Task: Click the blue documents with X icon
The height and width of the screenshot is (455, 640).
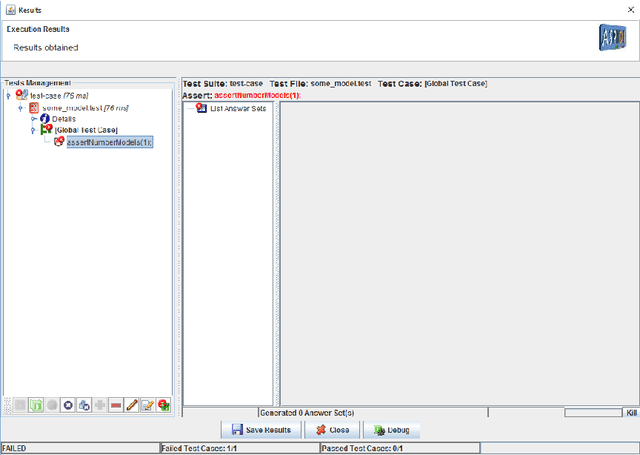Action: point(84,405)
